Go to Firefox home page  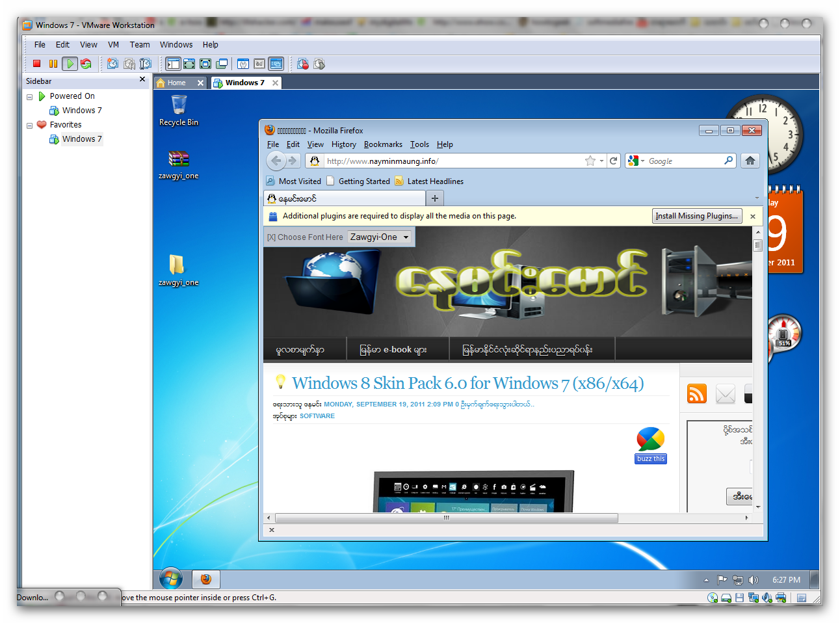[x=750, y=161]
